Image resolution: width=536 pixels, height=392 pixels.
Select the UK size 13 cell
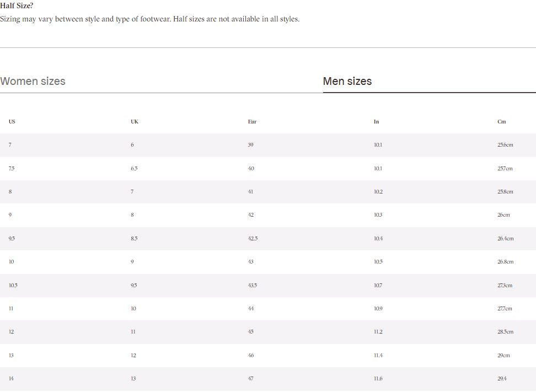pyautogui.click(x=133, y=379)
